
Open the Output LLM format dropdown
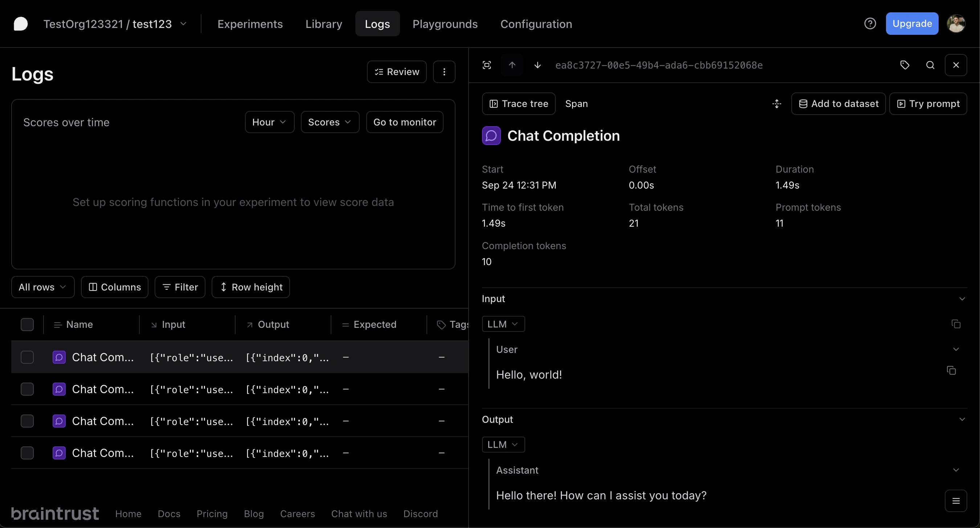click(x=503, y=444)
